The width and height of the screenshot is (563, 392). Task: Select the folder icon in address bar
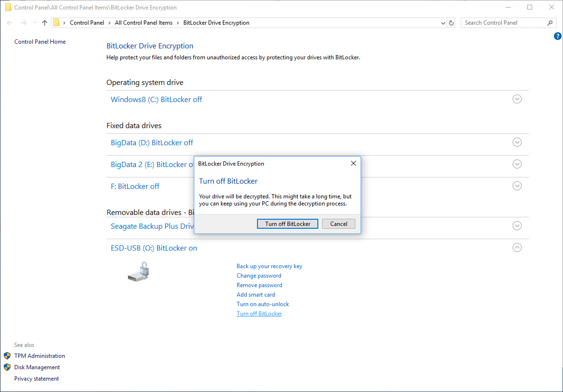tap(56, 23)
